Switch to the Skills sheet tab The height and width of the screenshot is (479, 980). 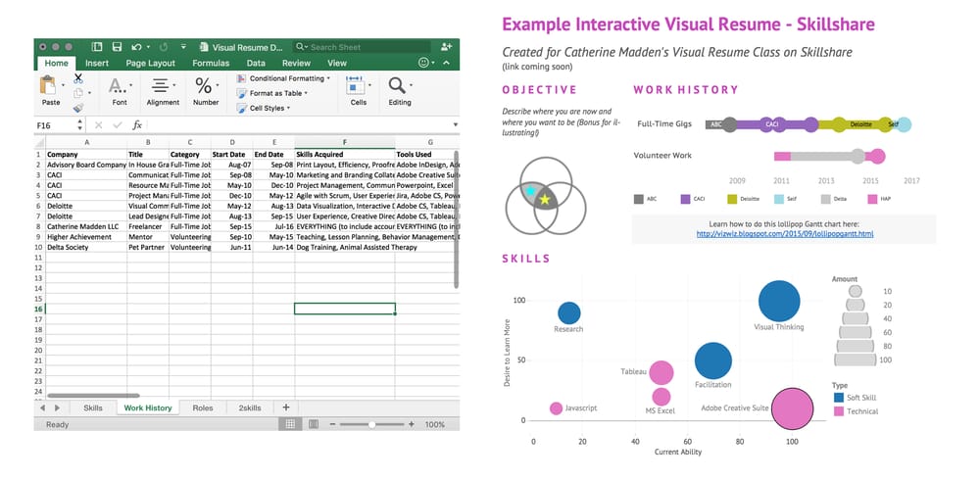(93, 407)
